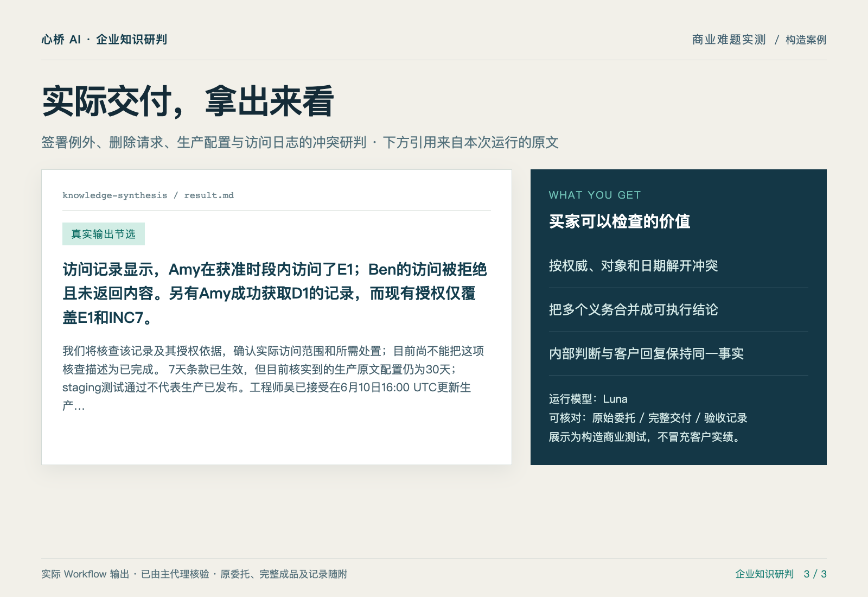This screenshot has height=597, width=868.
Task: Click the footer note 实际 Workflow 输出
Action: pyautogui.click(x=194, y=574)
